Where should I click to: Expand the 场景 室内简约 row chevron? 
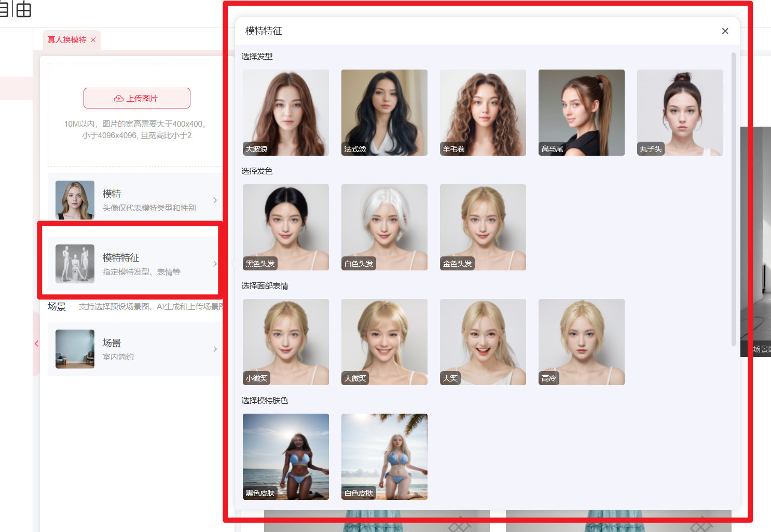pos(215,349)
